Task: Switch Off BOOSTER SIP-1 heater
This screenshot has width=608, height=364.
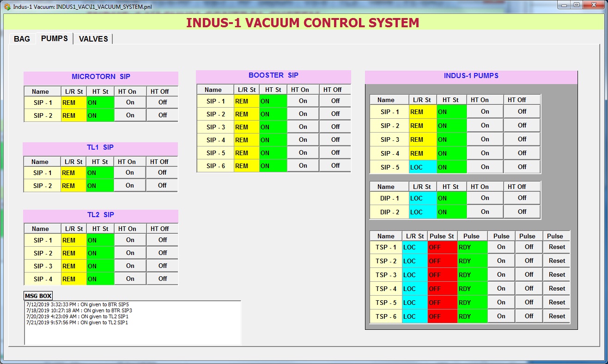Action: (334, 101)
